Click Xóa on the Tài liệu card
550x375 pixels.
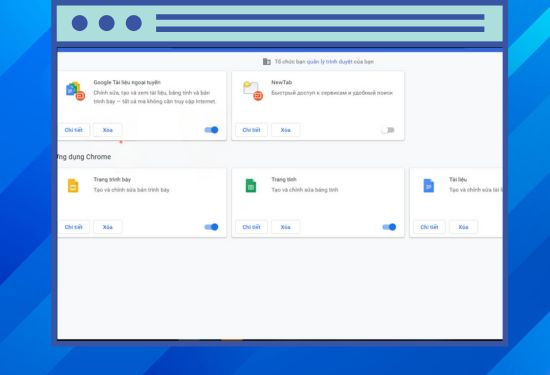tap(463, 227)
